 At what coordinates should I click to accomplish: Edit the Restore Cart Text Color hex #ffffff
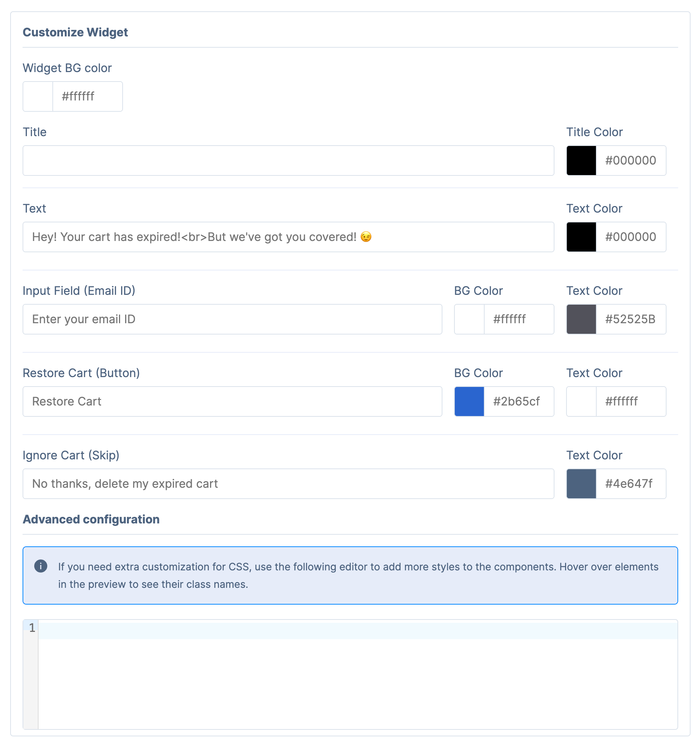pyautogui.click(x=631, y=401)
